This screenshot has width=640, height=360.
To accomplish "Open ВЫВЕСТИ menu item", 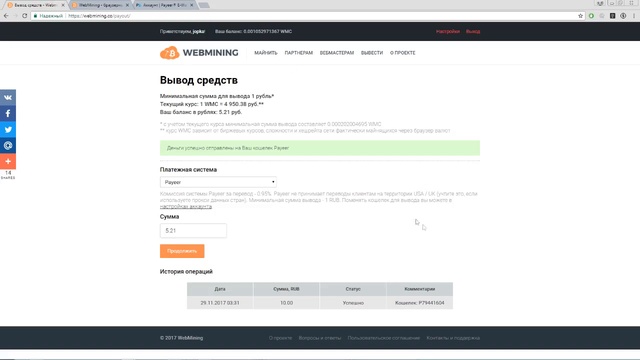I will pyautogui.click(x=372, y=53).
